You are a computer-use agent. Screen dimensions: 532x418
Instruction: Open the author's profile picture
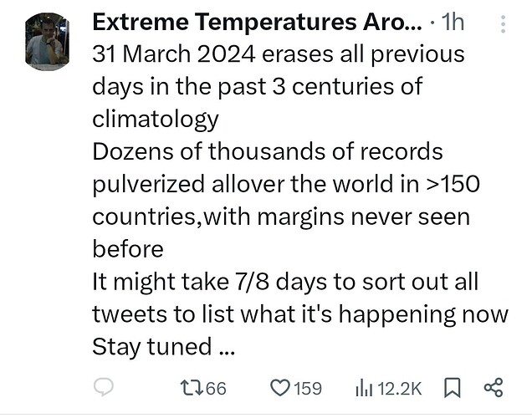coord(47,42)
